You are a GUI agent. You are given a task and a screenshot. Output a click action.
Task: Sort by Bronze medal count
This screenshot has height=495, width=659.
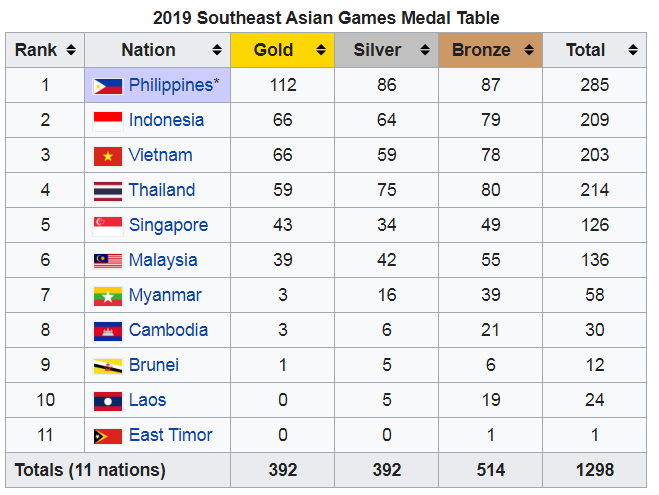point(529,50)
